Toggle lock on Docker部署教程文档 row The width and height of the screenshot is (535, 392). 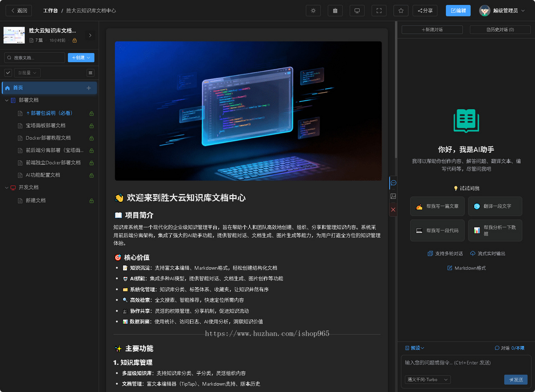[x=91, y=138]
